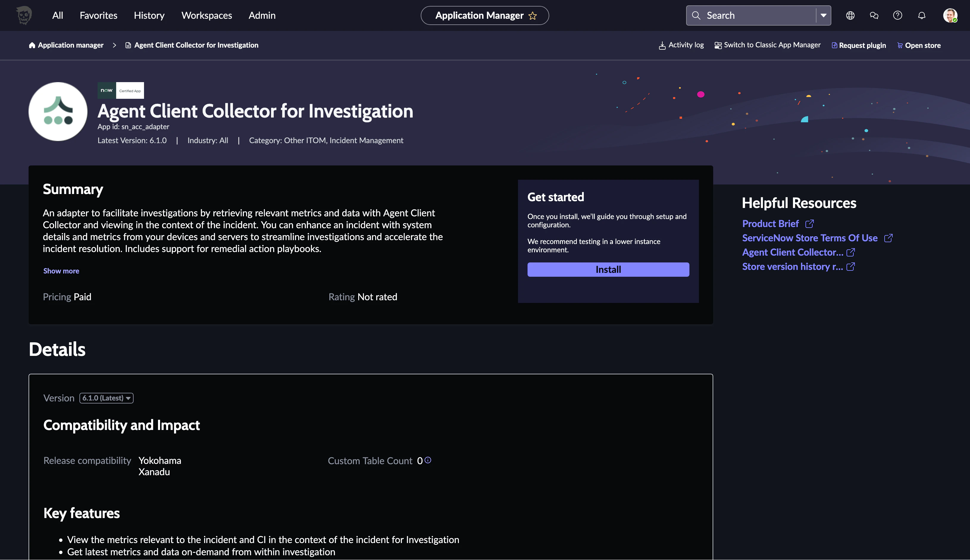Open the Admin menu
This screenshot has height=560, width=970.
coord(262,15)
